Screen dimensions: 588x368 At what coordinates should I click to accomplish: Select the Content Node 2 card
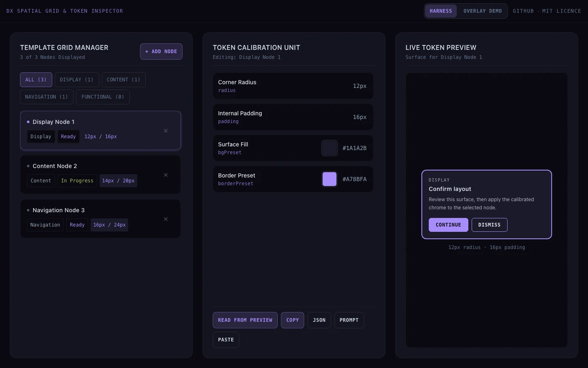pos(100,175)
